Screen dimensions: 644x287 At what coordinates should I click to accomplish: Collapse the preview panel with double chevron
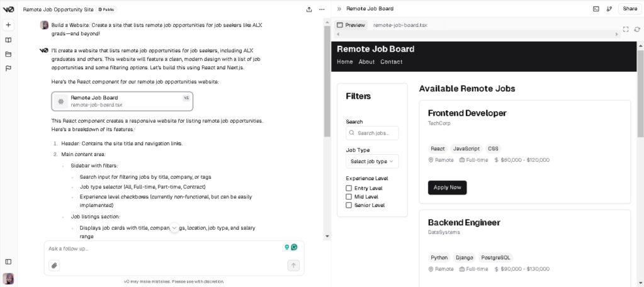coord(339,9)
